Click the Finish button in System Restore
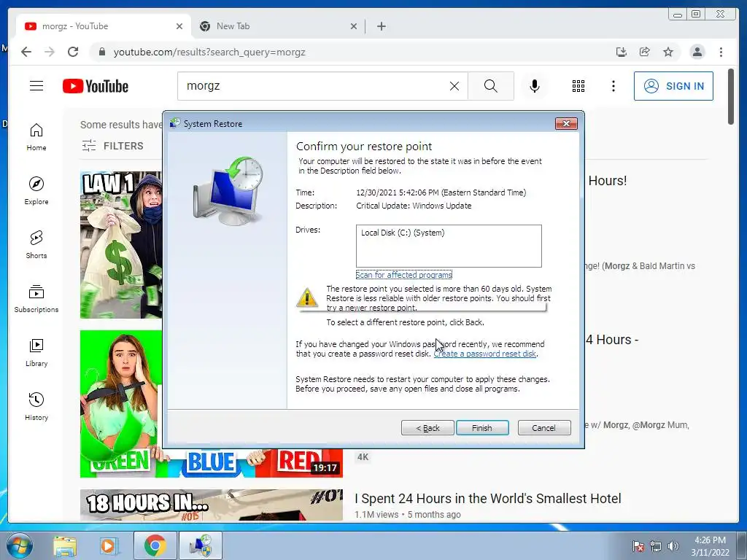The height and width of the screenshot is (560, 747). [x=482, y=427]
